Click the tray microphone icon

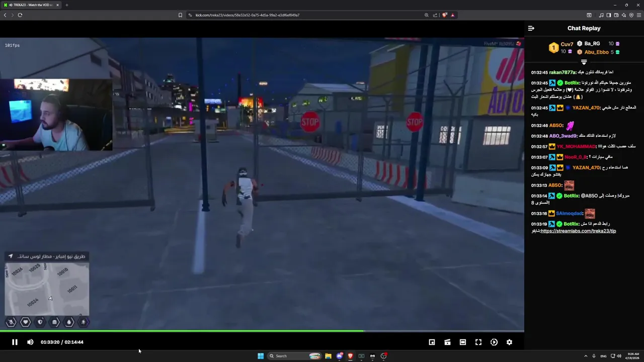(x=594, y=356)
